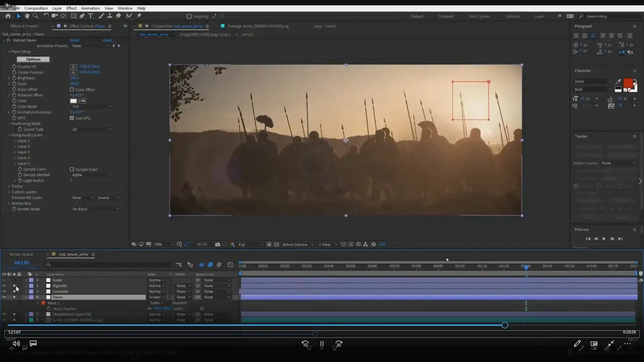Open the Render Mode dropdown
The height and width of the screenshot is (362, 644).
coord(96,209)
